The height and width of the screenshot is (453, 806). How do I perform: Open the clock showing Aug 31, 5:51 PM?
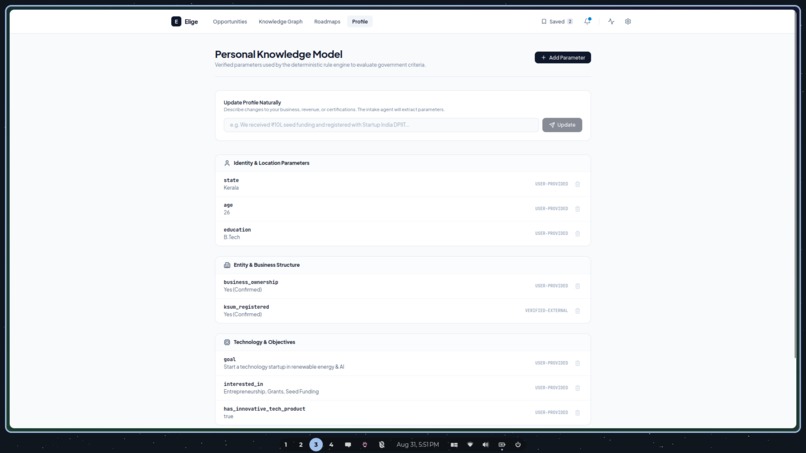coord(417,445)
